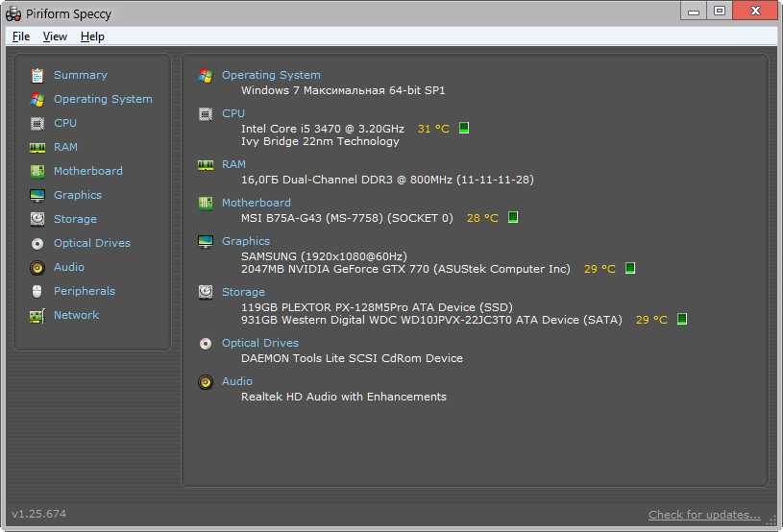Screen dimensions: 783x532
Task: Click the RAM heading link in main panel
Action: pos(233,164)
